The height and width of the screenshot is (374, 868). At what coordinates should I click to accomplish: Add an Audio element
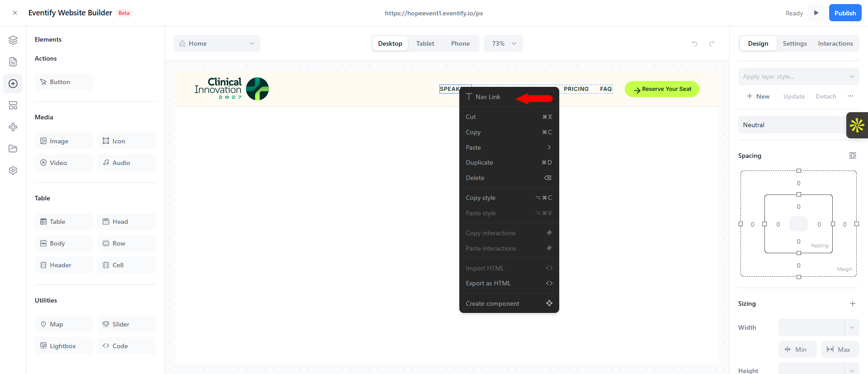127,163
